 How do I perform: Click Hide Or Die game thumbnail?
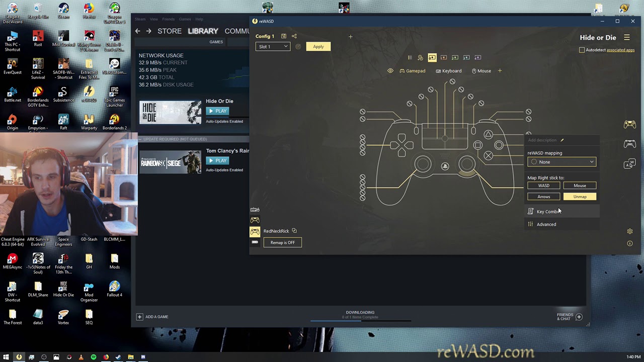coord(170,113)
